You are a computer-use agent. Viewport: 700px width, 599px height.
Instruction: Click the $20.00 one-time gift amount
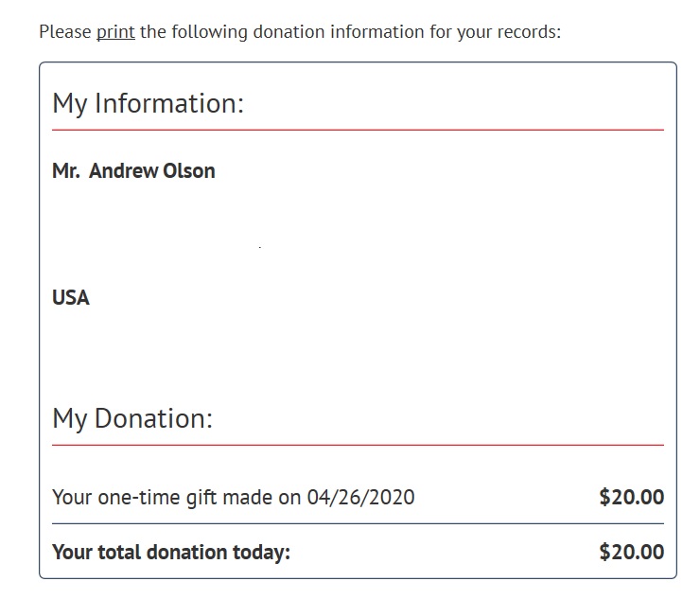click(x=631, y=497)
